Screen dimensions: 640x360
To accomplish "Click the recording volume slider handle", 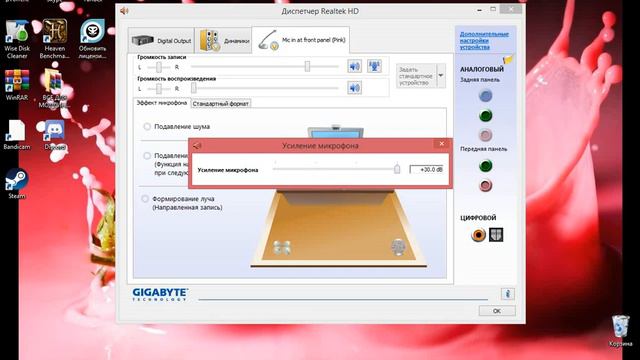I will click(x=307, y=66).
